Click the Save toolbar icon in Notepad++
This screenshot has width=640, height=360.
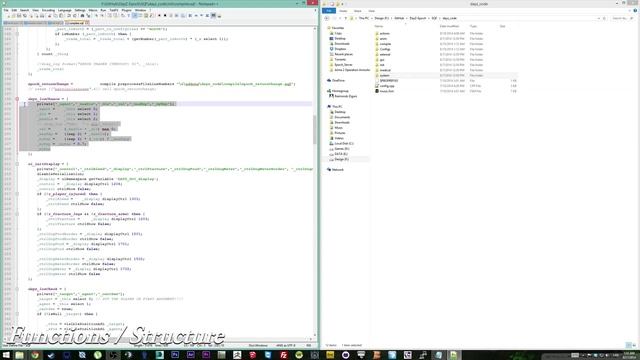(19, 16)
